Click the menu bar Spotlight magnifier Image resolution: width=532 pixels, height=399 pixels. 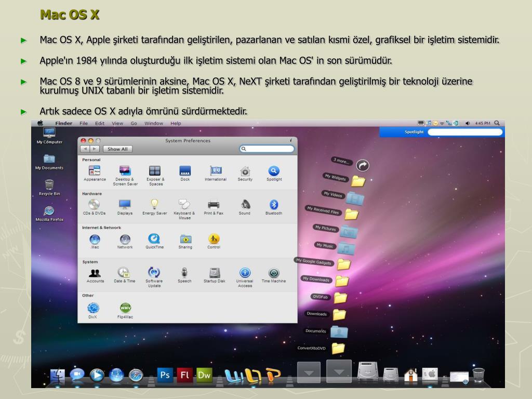(x=497, y=123)
